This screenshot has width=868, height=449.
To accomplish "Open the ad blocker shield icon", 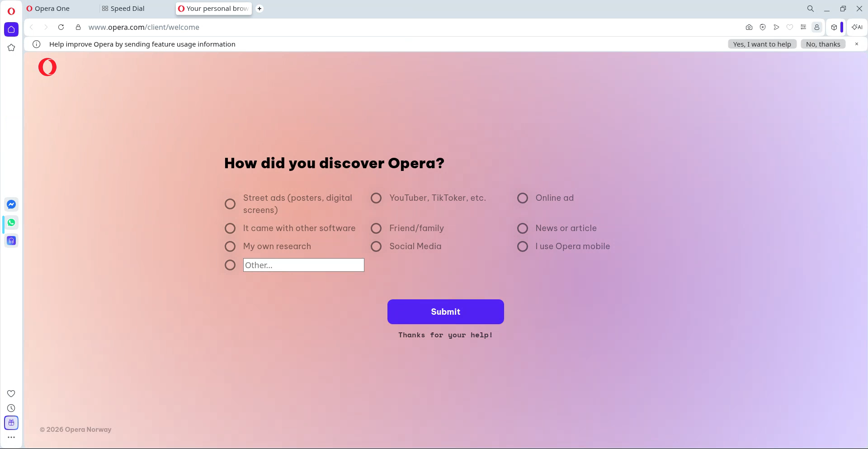I will pyautogui.click(x=763, y=27).
